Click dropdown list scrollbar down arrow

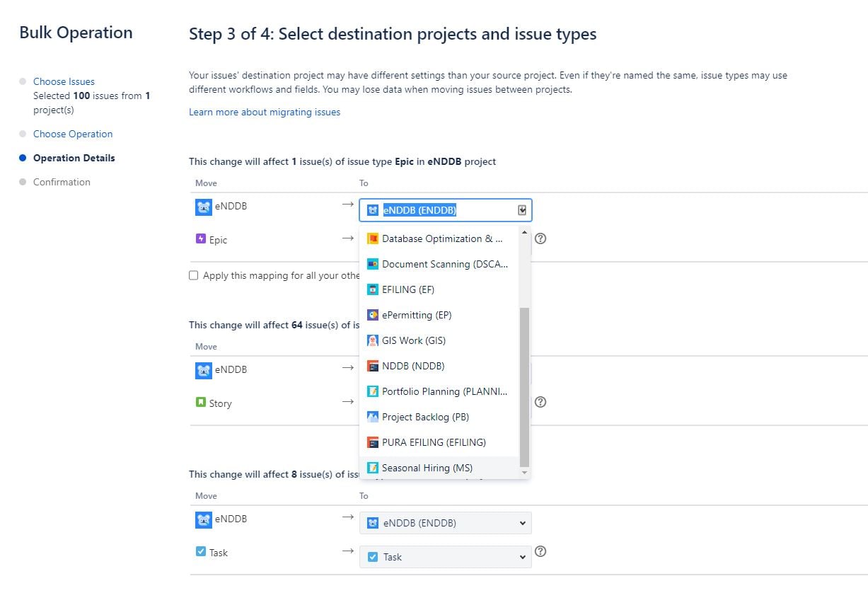pos(524,472)
